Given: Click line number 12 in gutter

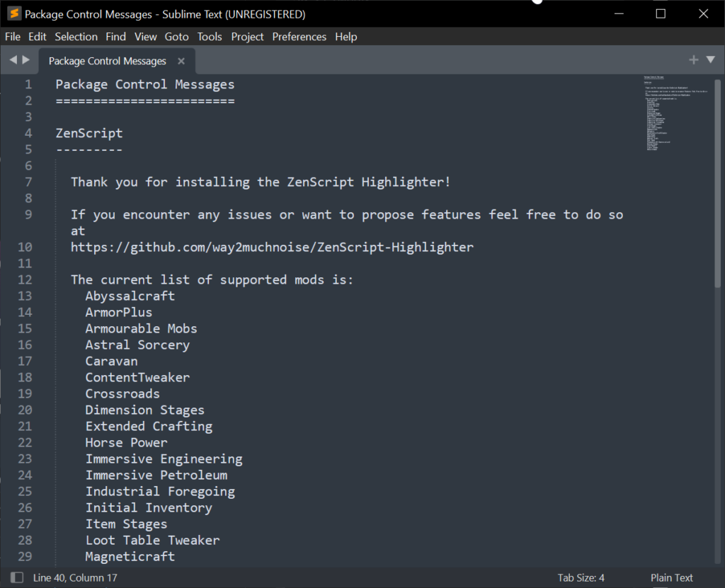Looking at the screenshot, I should [x=25, y=279].
